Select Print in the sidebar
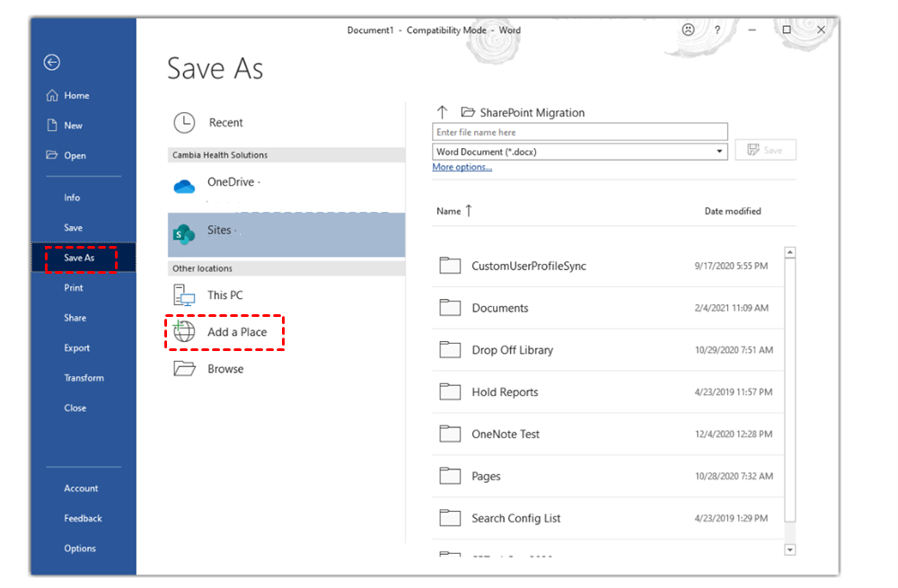Screen dimensions: 898x588 pos(74,287)
